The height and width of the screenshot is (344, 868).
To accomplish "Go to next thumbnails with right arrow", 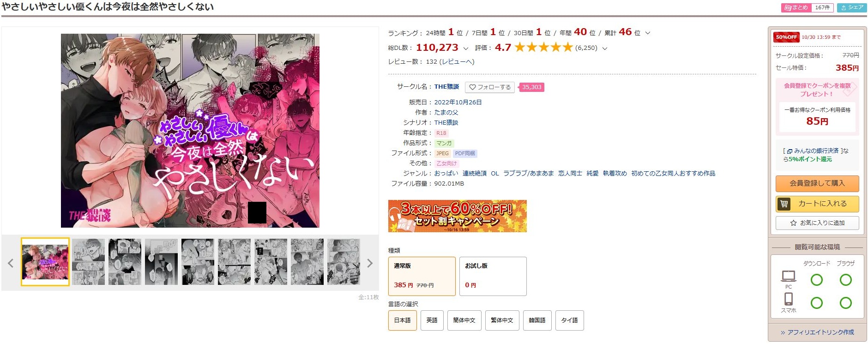I will (369, 263).
